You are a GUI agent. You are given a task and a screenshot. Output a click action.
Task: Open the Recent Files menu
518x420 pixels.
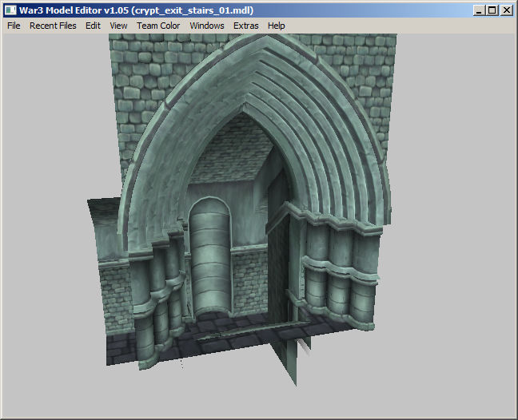click(53, 26)
